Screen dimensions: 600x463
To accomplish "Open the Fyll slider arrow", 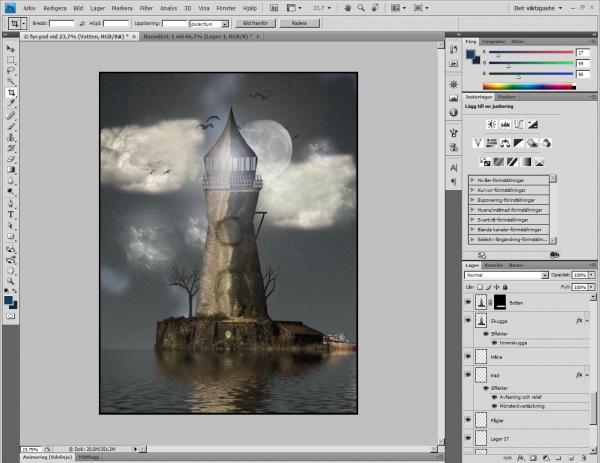I will pyautogui.click(x=592, y=287).
